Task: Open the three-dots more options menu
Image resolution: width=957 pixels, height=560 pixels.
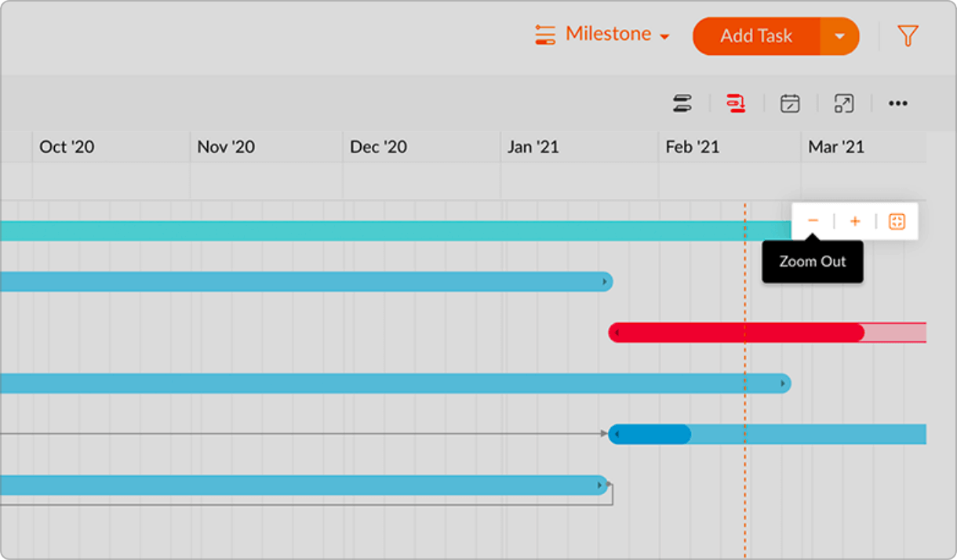Action: [898, 104]
